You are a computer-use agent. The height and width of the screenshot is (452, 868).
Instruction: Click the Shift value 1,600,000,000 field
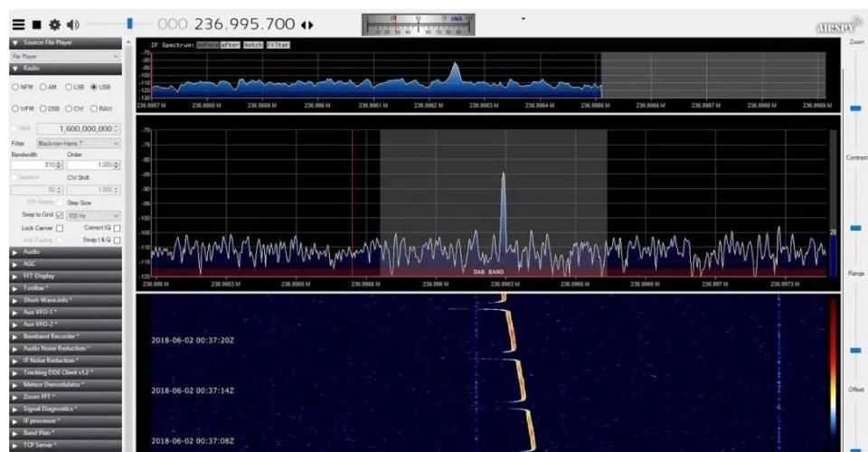point(78,128)
